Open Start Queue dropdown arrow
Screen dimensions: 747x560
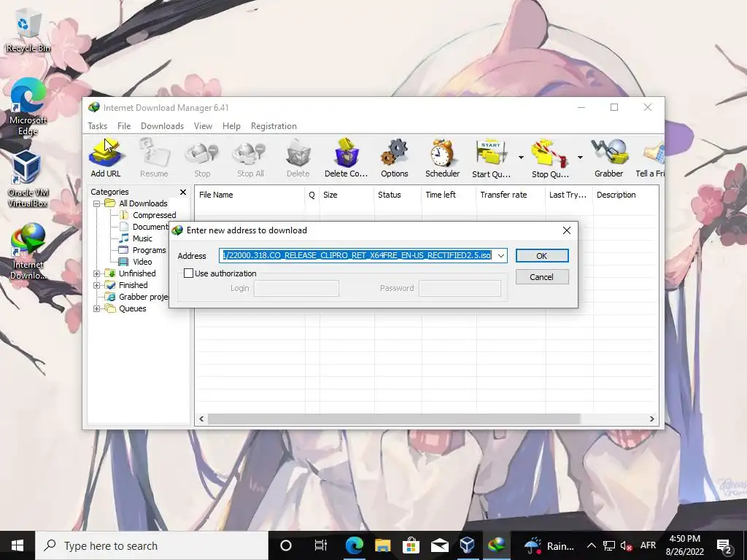521,157
